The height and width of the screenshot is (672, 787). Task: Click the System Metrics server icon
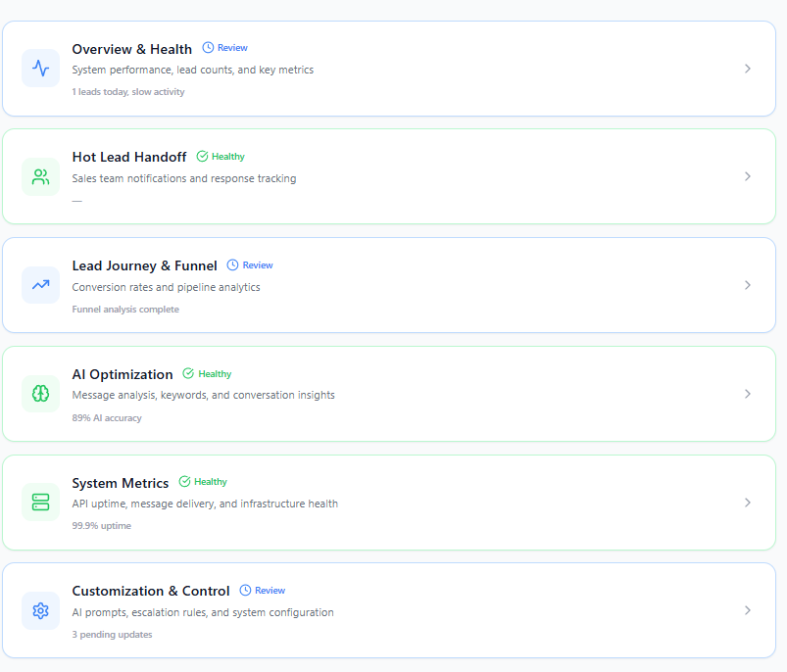pyautogui.click(x=40, y=503)
